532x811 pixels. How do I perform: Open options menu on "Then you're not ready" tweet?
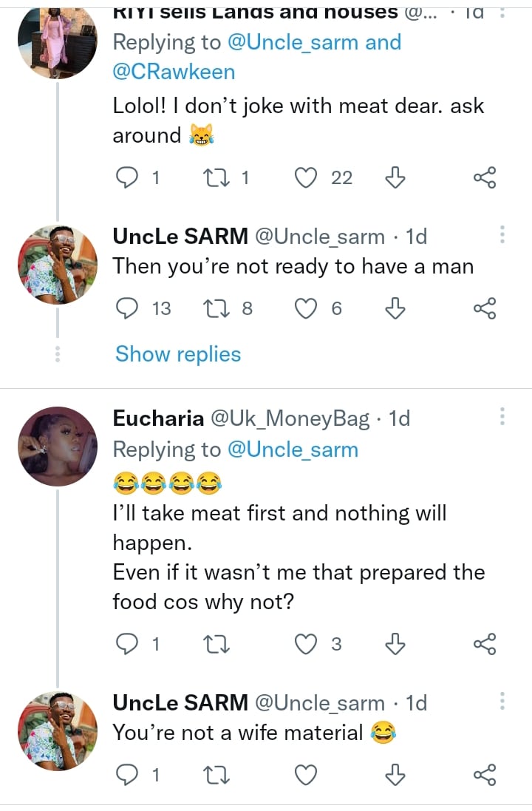[502, 235]
